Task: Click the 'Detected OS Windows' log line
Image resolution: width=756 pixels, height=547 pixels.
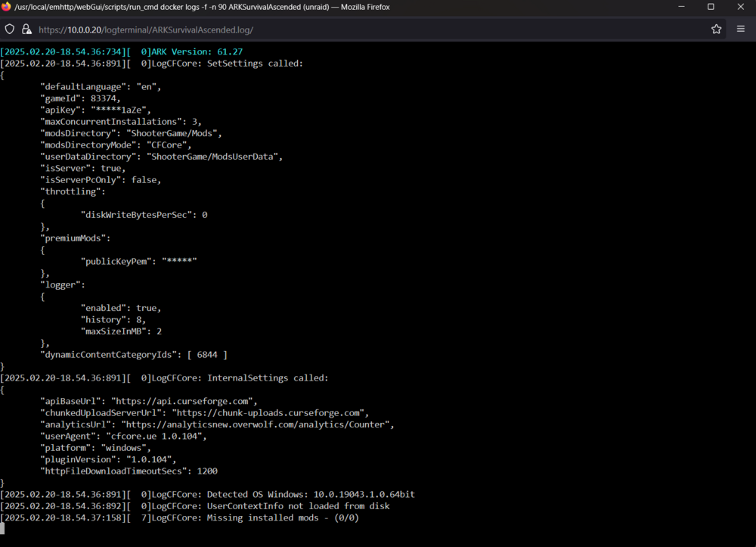Action: (207, 495)
